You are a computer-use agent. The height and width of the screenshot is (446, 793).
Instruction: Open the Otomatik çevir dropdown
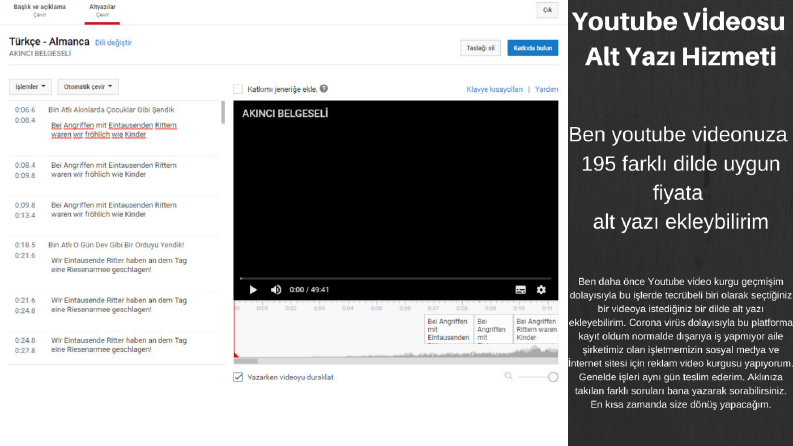88,86
